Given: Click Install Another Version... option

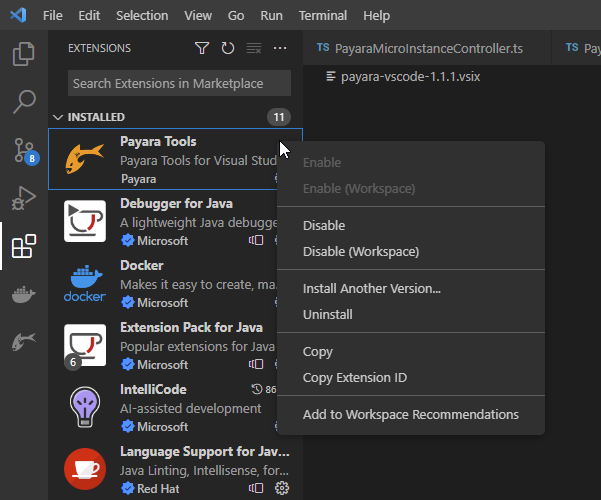Looking at the screenshot, I should pyautogui.click(x=371, y=289).
